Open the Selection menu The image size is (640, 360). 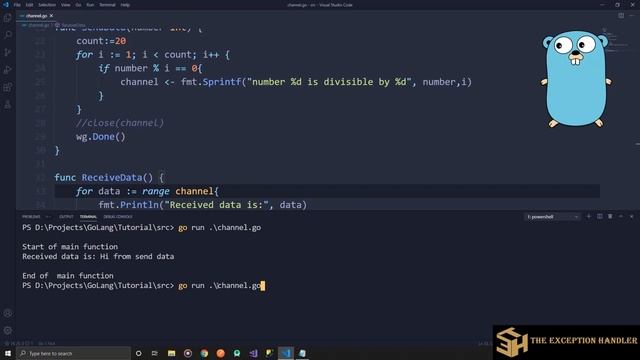click(x=47, y=5)
